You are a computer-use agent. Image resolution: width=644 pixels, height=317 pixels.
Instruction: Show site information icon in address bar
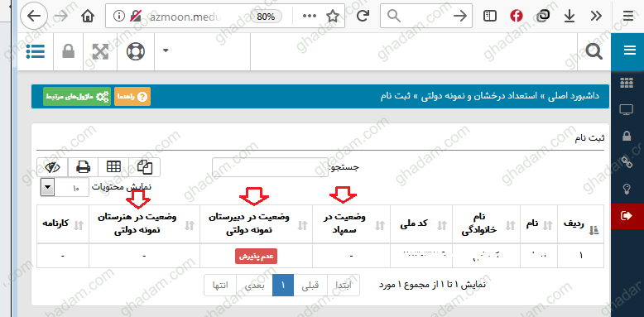[118, 16]
